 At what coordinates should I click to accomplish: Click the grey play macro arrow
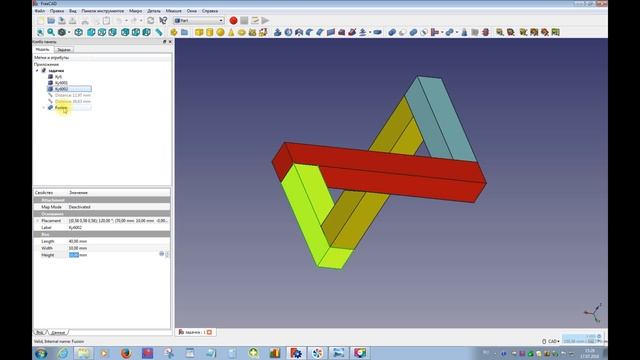pyautogui.click(x=265, y=20)
